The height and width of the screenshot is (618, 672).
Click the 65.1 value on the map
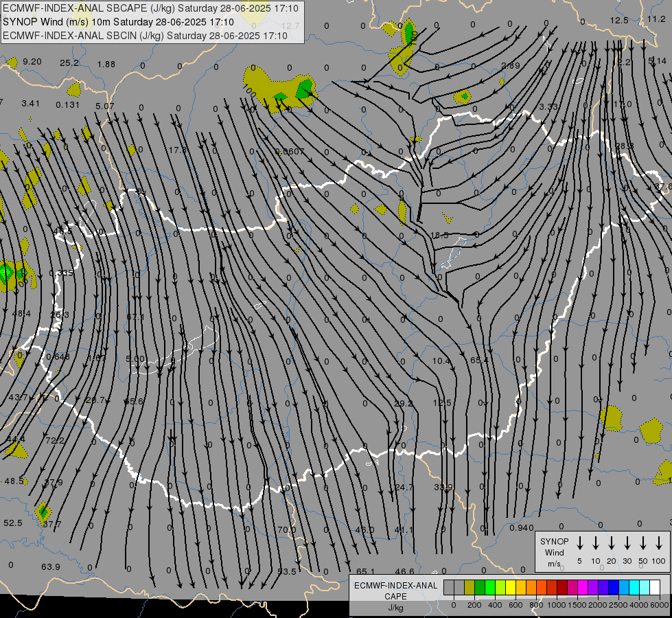click(x=365, y=571)
